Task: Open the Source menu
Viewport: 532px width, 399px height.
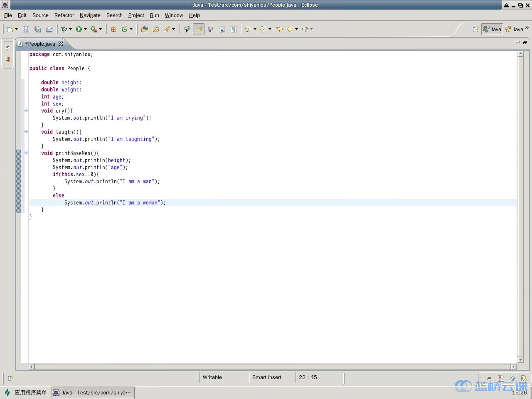Action: point(40,15)
